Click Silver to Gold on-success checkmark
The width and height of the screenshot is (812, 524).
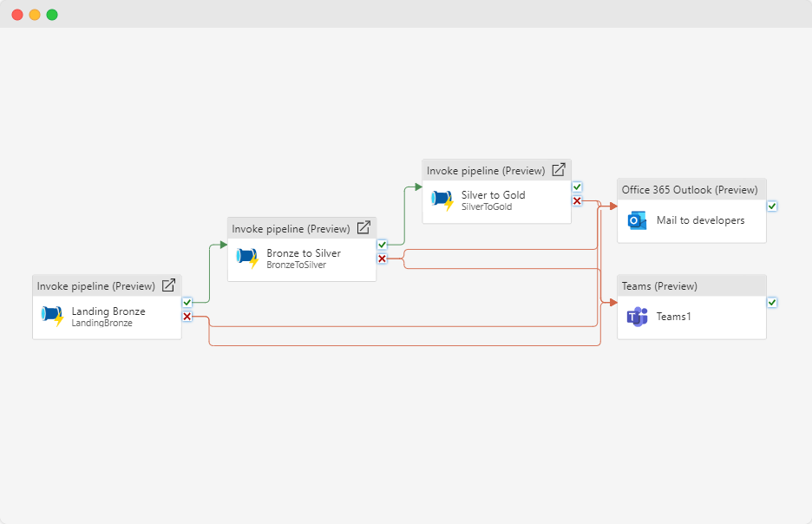click(577, 187)
